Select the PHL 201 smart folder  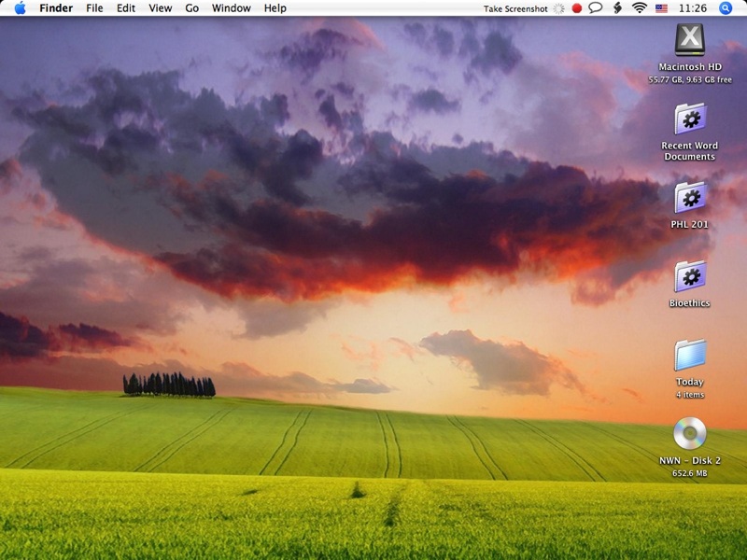[x=690, y=198]
